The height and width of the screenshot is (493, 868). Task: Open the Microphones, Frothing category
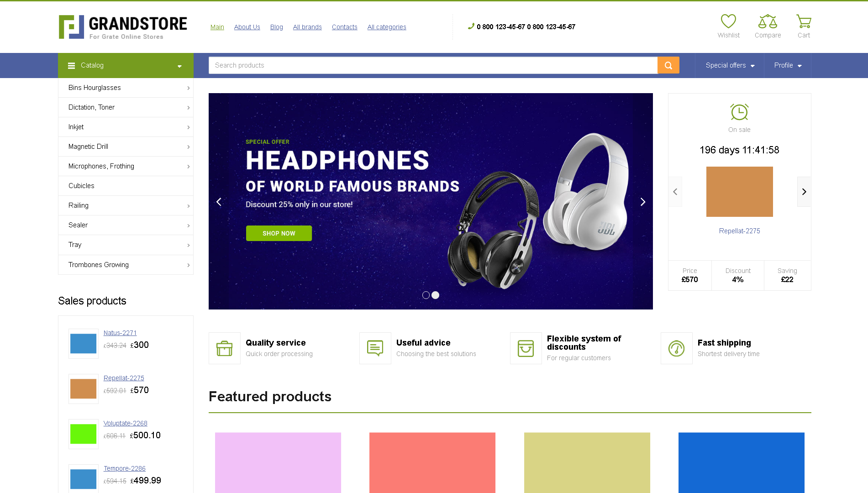click(x=126, y=166)
